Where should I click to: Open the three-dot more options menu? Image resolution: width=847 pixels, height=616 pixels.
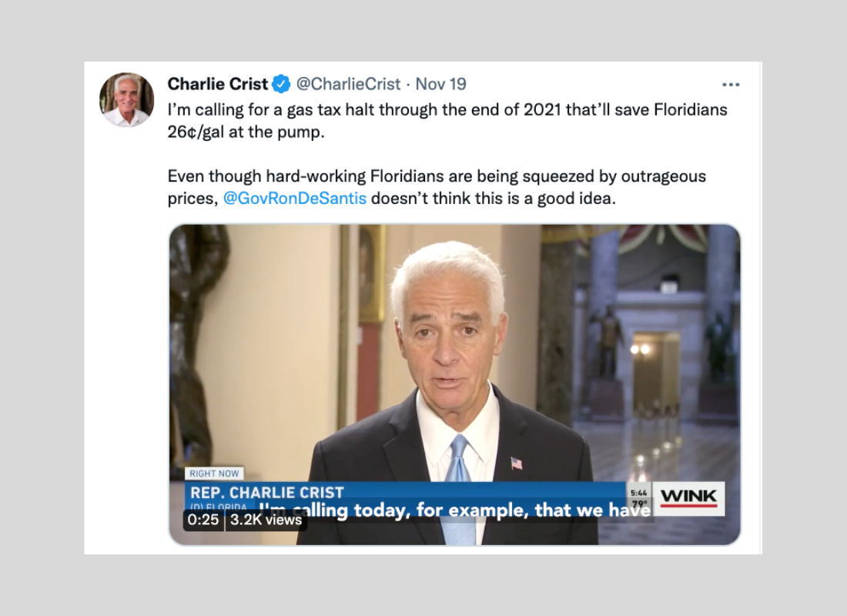(x=730, y=85)
